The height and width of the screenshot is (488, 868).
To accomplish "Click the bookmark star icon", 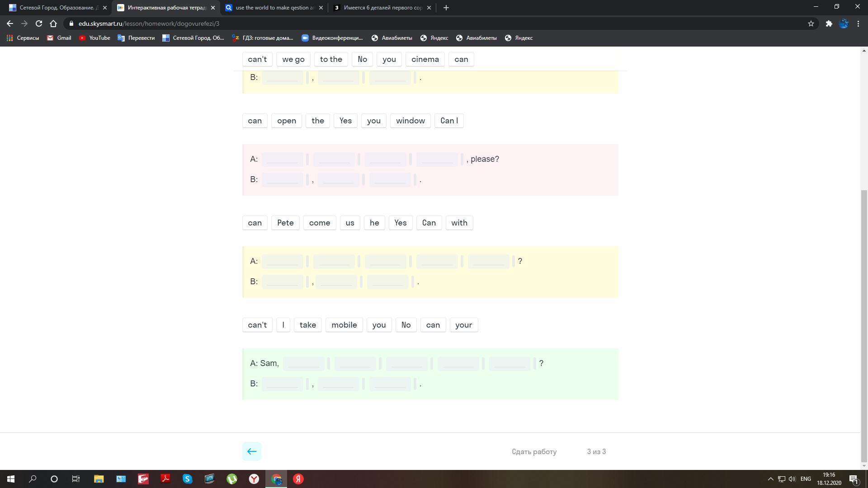I will coord(811,23).
